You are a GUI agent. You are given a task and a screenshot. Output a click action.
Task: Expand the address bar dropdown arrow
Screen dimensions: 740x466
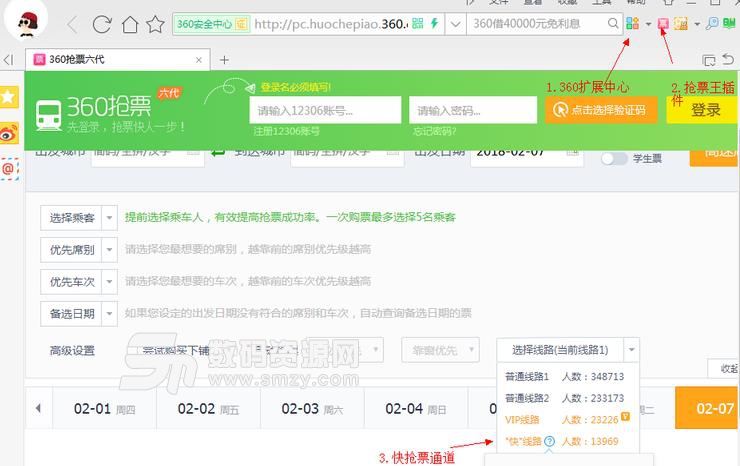pyautogui.click(x=455, y=24)
